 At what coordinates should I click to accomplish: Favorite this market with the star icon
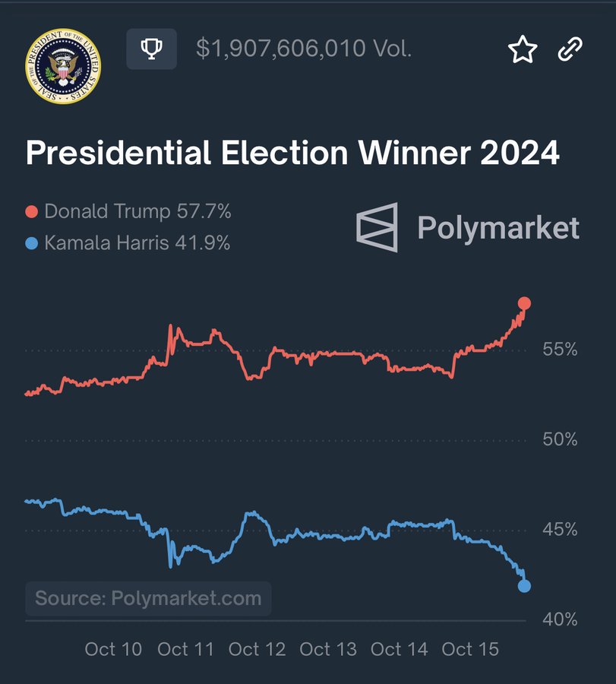(x=523, y=50)
